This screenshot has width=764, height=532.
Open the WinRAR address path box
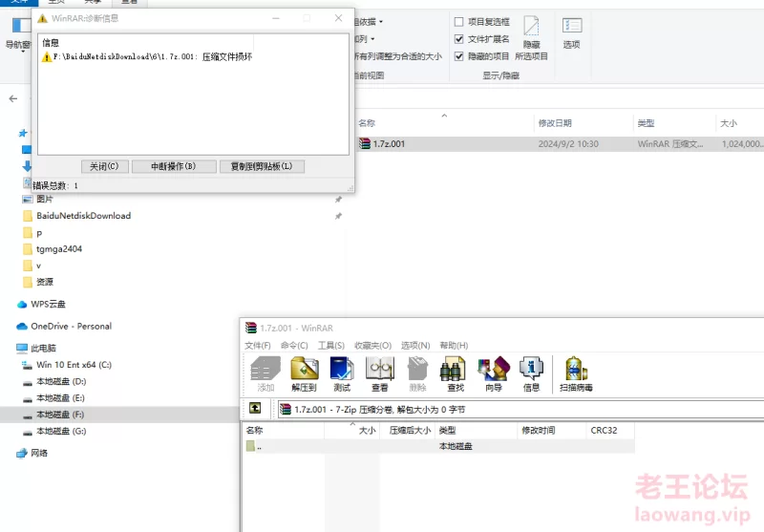tap(519, 409)
